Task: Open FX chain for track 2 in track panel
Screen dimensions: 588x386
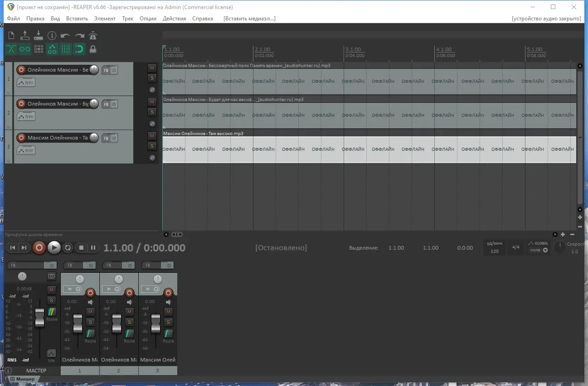Action: pyautogui.click(x=106, y=104)
